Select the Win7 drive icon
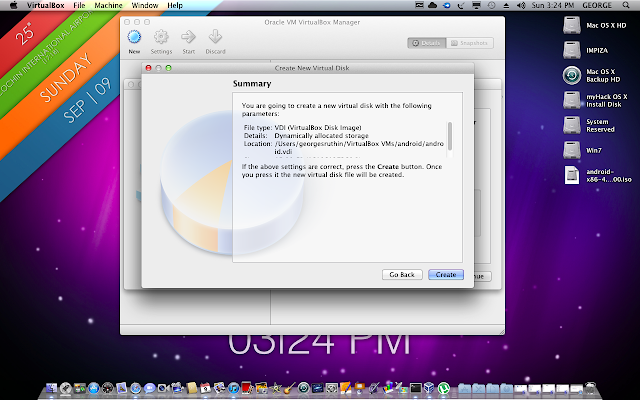 (571, 150)
